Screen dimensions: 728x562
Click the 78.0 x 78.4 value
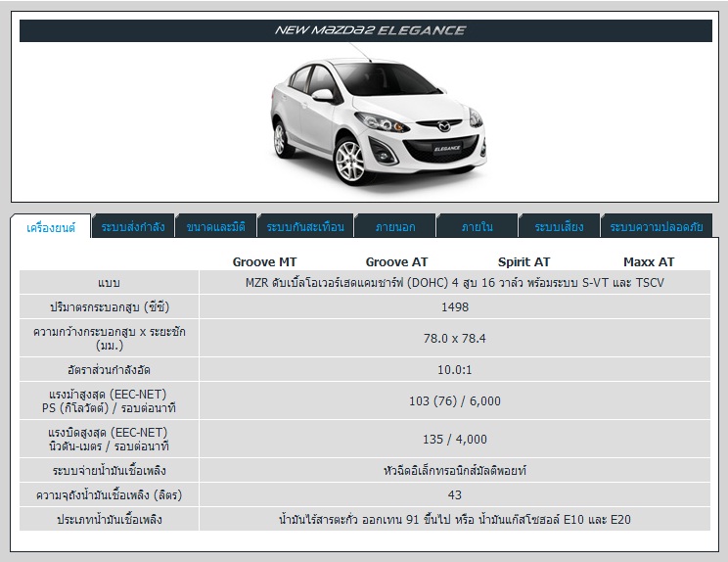[x=455, y=338]
